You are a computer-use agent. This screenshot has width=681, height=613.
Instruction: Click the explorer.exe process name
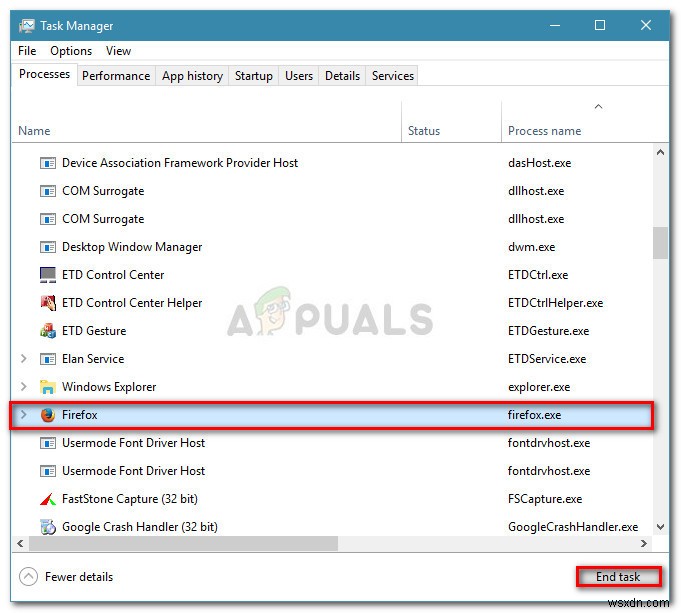pos(539,387)
